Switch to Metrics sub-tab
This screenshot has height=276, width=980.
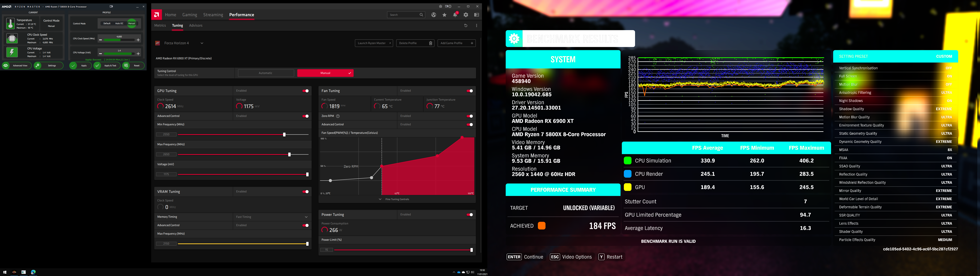160,25
